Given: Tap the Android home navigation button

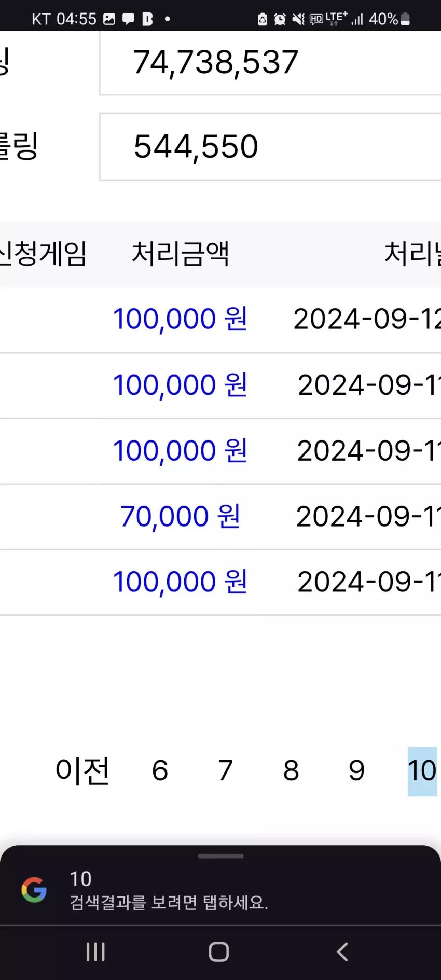Looking at the screenshot, I should point(219,952).
